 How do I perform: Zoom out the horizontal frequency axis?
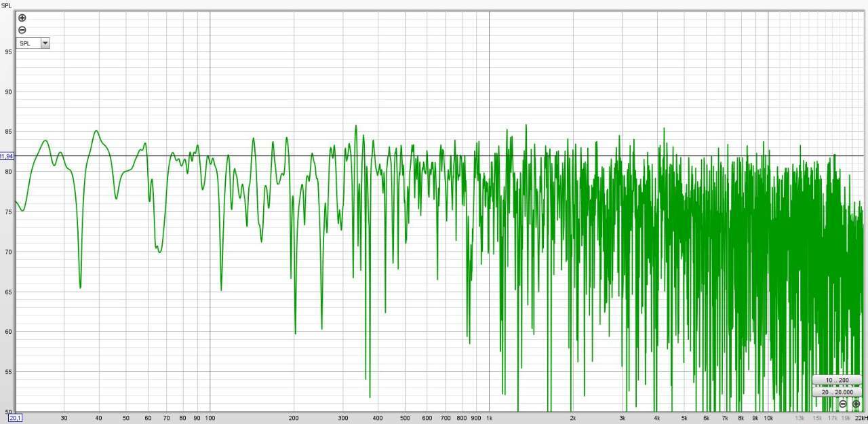[x=843, y=404]
